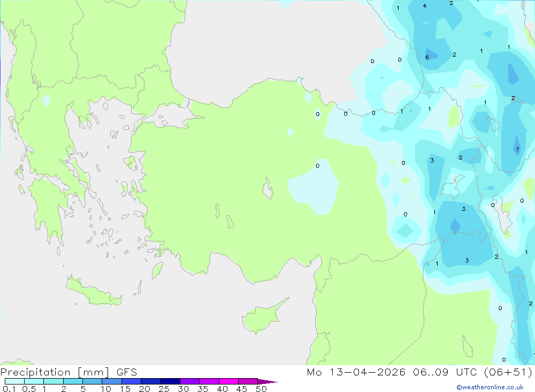Image resolution: width=535 pixels, height=392 pixels.
Task: Click the 0.5–1 mm legend color swatch
Action: (34, 381)
